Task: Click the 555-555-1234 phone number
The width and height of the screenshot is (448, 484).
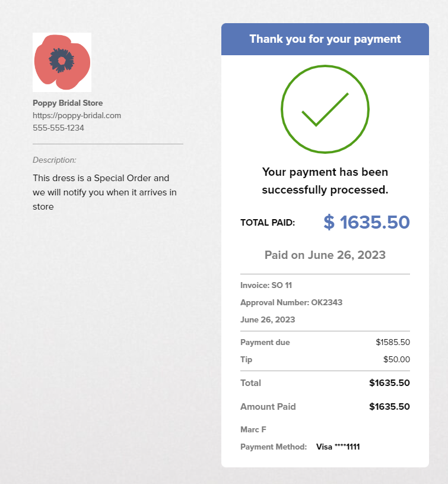Action: pyautogui.click(x=58, y=128)
